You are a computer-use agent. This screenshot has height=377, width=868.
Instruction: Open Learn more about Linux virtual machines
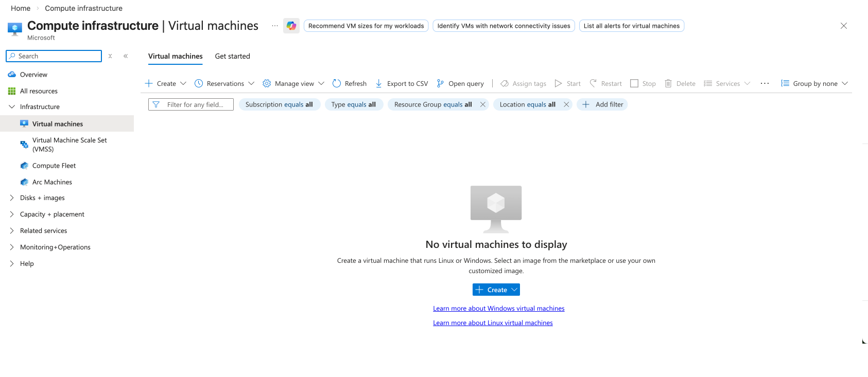tap(493, 323)
